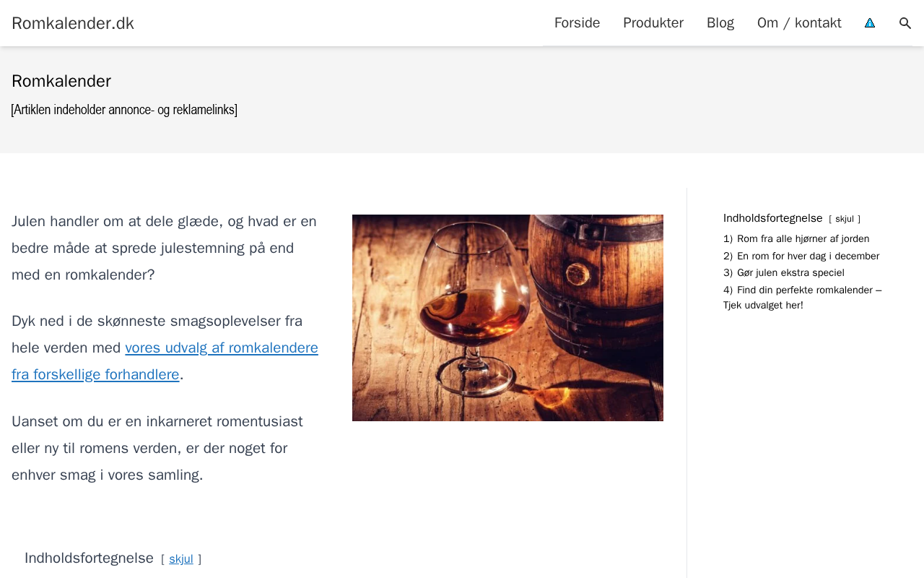Click the search magnifier icon
This screenshot has width=924, height=578.
tap(905, 23)
